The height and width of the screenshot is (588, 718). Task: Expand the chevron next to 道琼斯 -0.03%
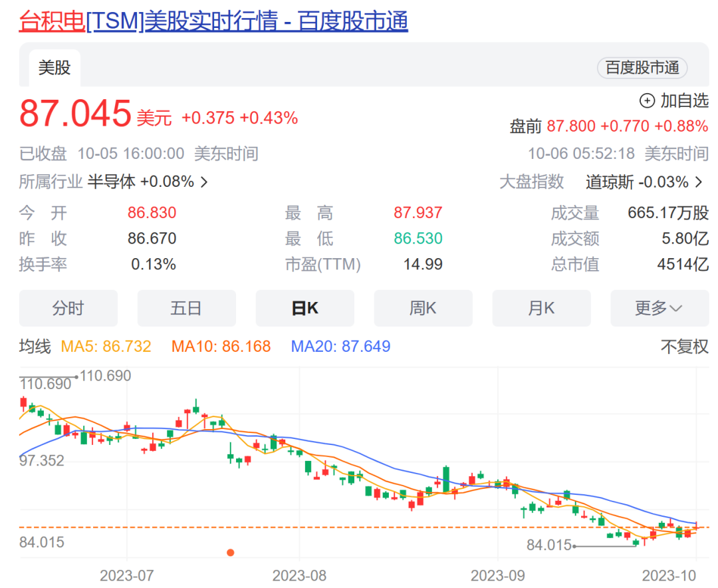[699, 182]
